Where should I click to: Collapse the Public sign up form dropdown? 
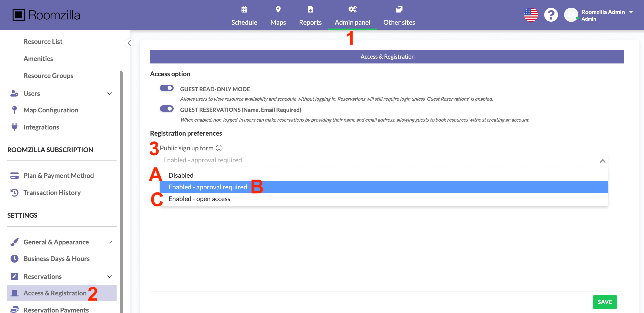[x=603, y=161]
